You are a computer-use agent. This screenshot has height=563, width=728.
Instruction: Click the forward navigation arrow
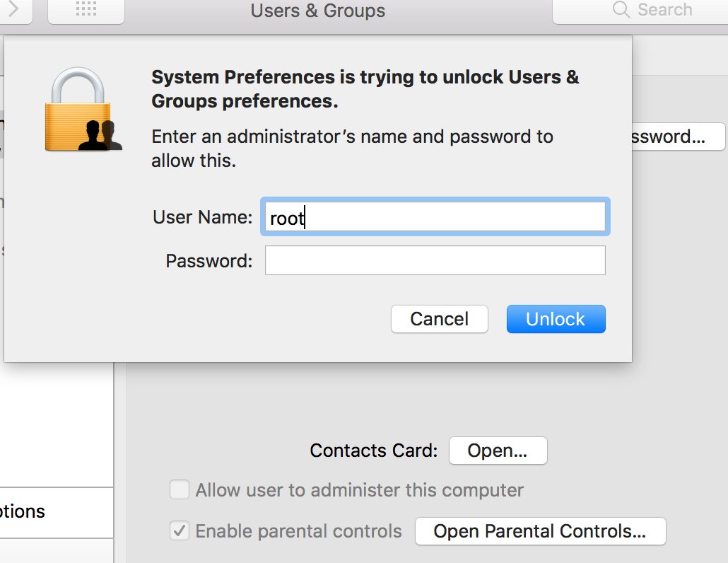[x=16, y=9]
